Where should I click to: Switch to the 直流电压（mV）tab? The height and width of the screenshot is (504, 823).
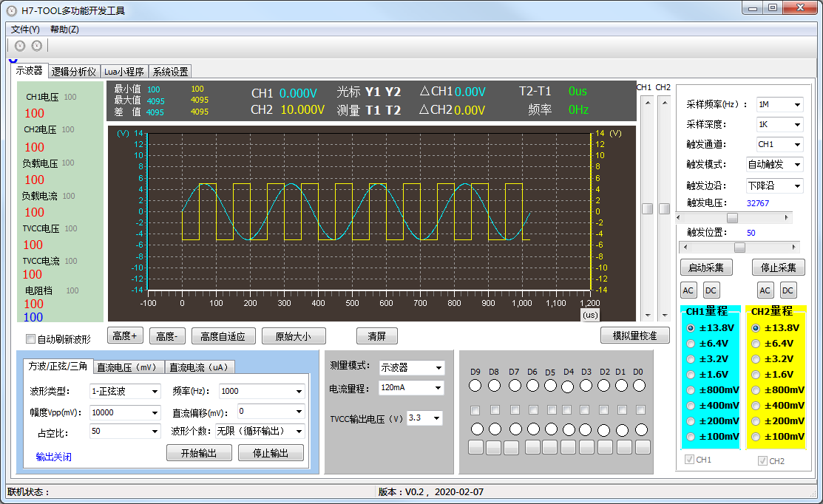(129, 367)
